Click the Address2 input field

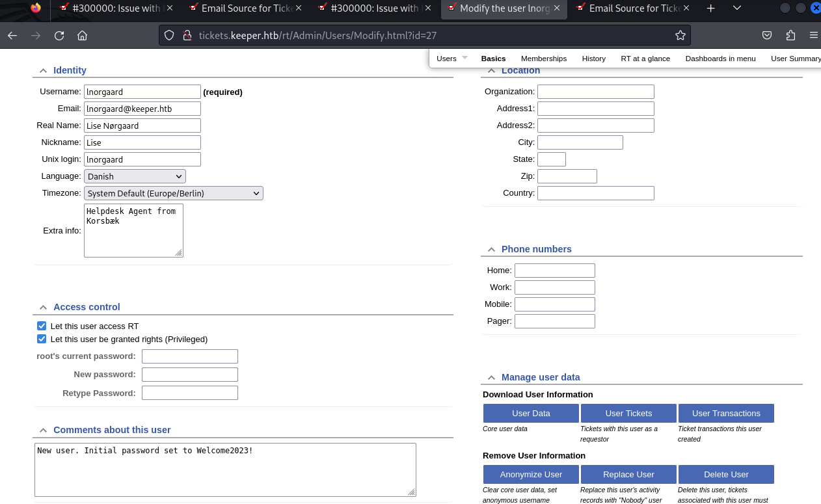click(x=596, y=126)
